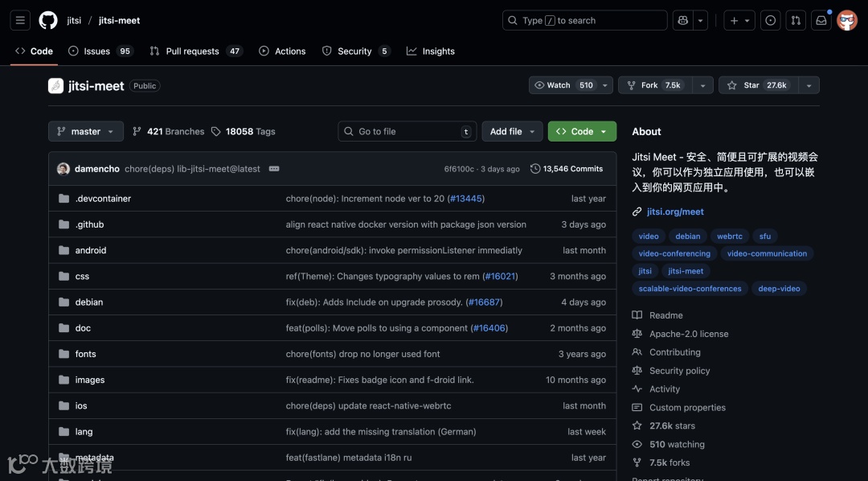Click the jitsi-meet breadcrumb link
The height and width of the screenshot is (481, 868).
coord(119,20)
